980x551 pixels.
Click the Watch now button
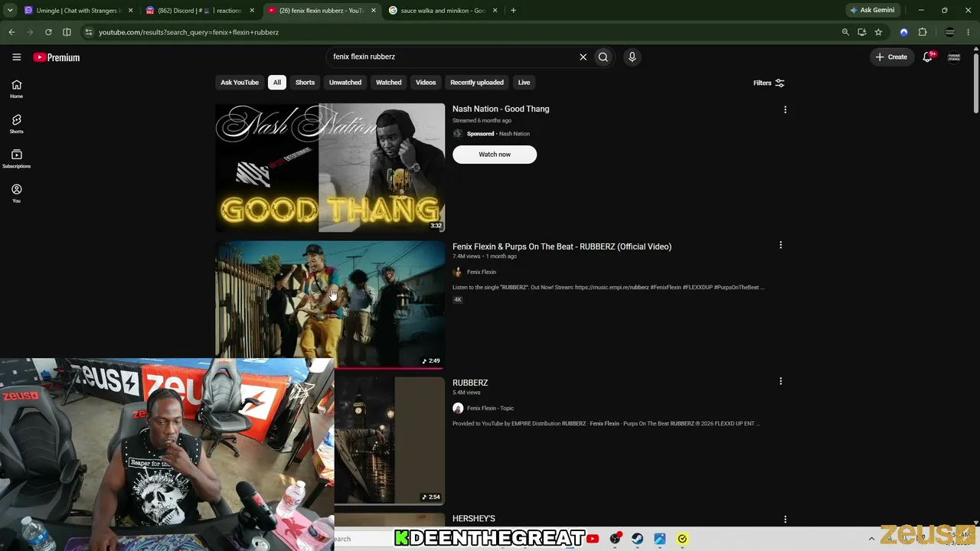[495, 155]
